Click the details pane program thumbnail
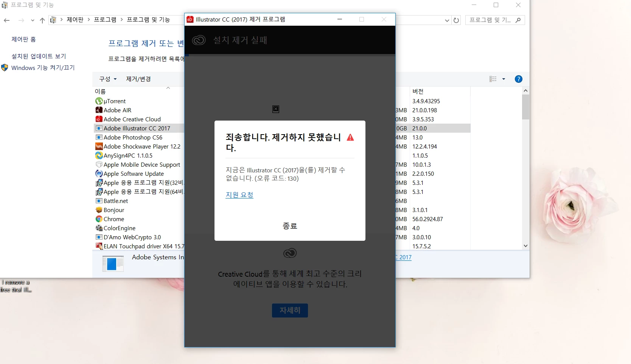 113,263
